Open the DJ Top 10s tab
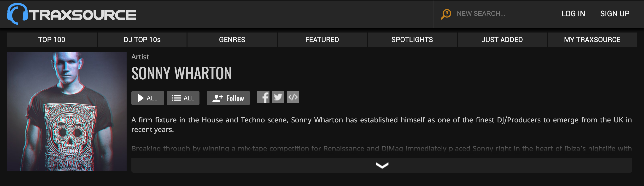Screen dimensions: 644x186 (x=142, y=40)
